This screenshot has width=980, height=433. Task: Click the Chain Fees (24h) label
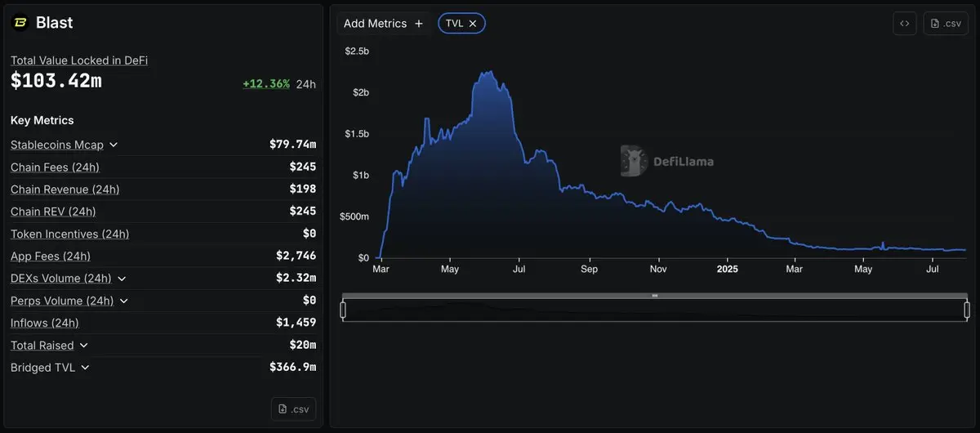[55, 167]
